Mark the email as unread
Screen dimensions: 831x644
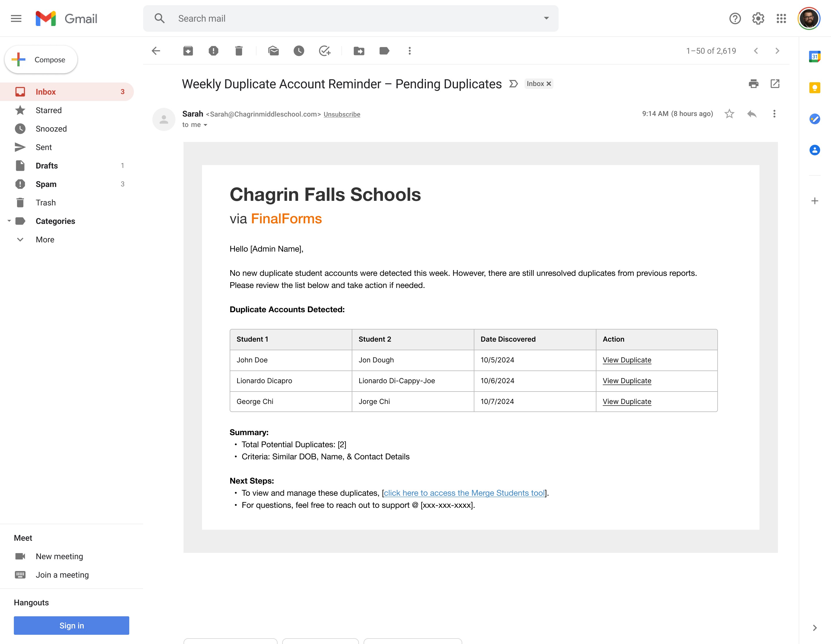pos(274,50)
